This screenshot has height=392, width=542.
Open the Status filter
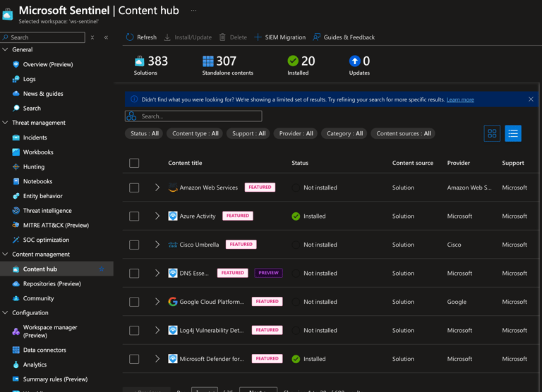144,133
